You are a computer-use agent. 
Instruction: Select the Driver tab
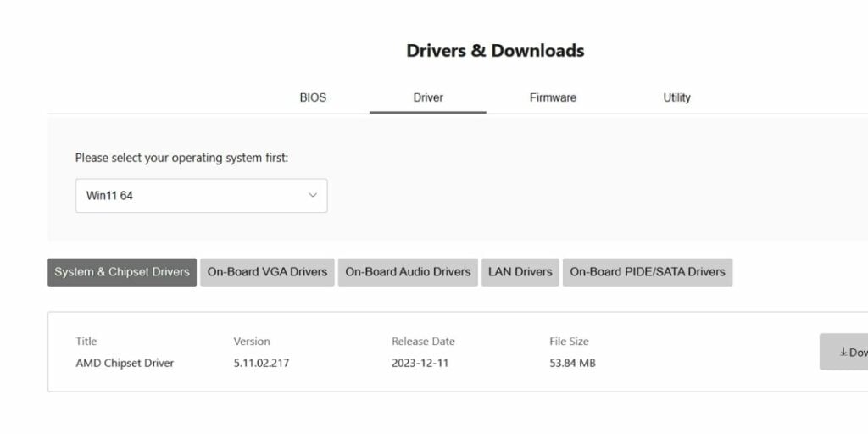(428, 97)
